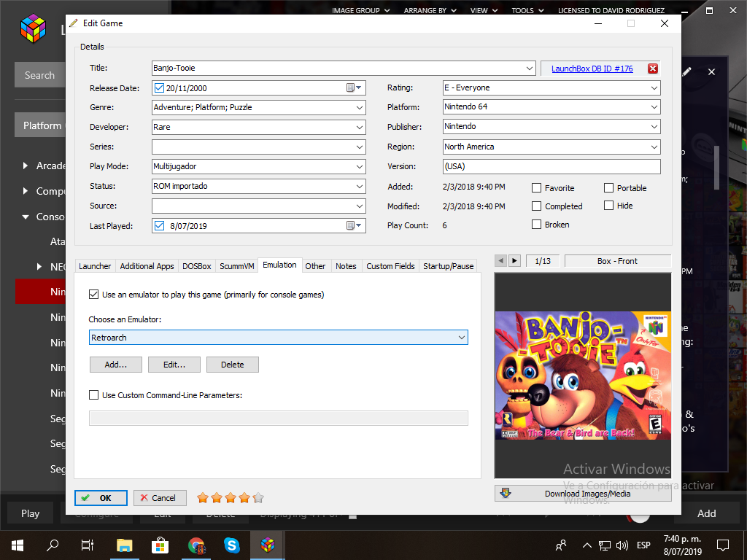
Task: Open the DOSBox tab
Action: 197,265
